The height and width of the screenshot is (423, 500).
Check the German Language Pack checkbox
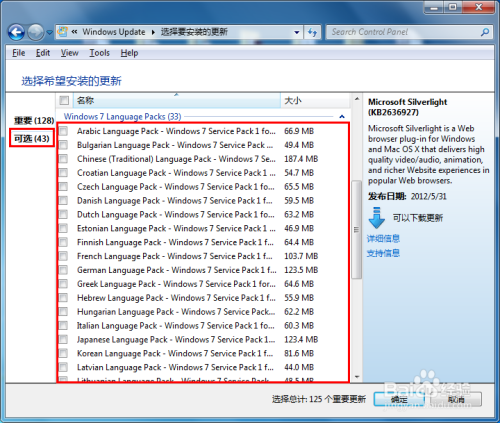tap(63, 270)
